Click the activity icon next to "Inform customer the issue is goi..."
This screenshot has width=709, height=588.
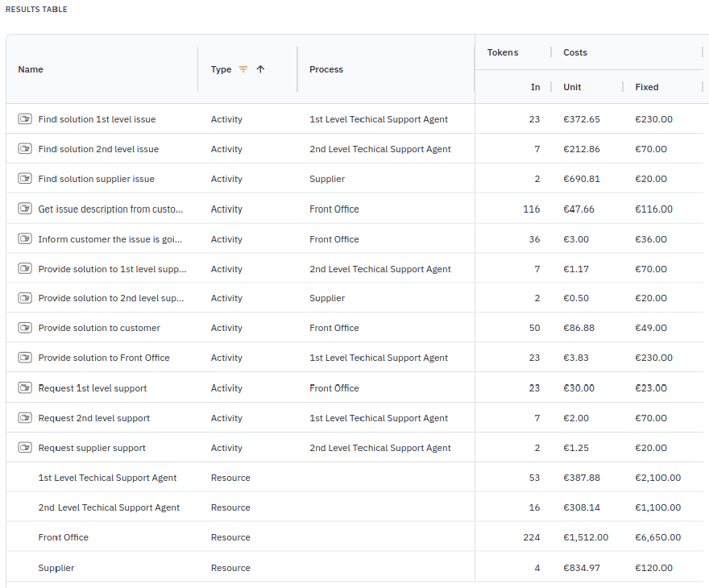[24, 238]
